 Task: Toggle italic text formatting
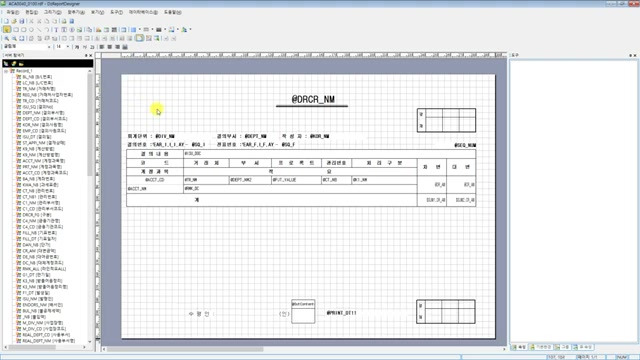84,47
